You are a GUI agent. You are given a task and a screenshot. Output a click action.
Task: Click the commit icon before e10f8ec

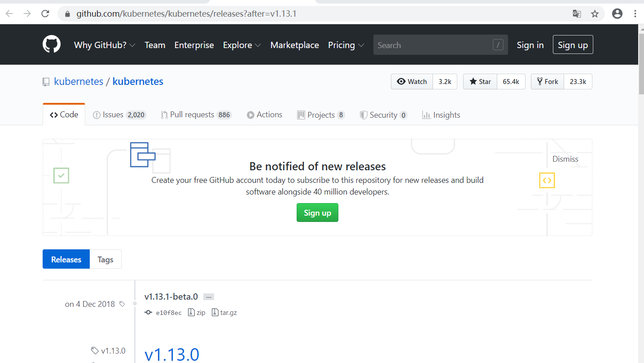[149, 312]
